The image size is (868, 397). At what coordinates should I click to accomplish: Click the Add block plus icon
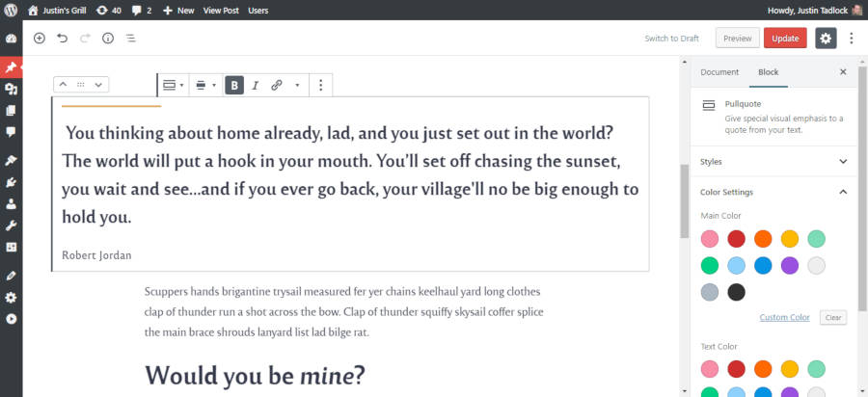40,39
